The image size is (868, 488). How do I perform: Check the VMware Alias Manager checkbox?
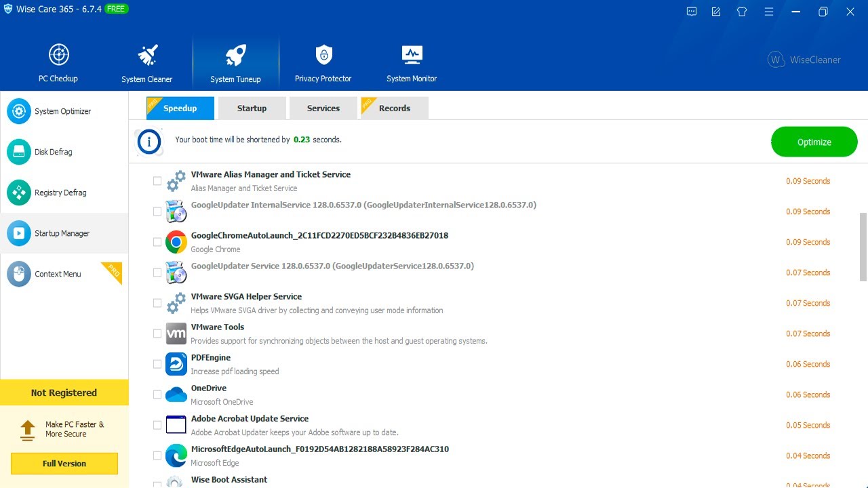157,181
